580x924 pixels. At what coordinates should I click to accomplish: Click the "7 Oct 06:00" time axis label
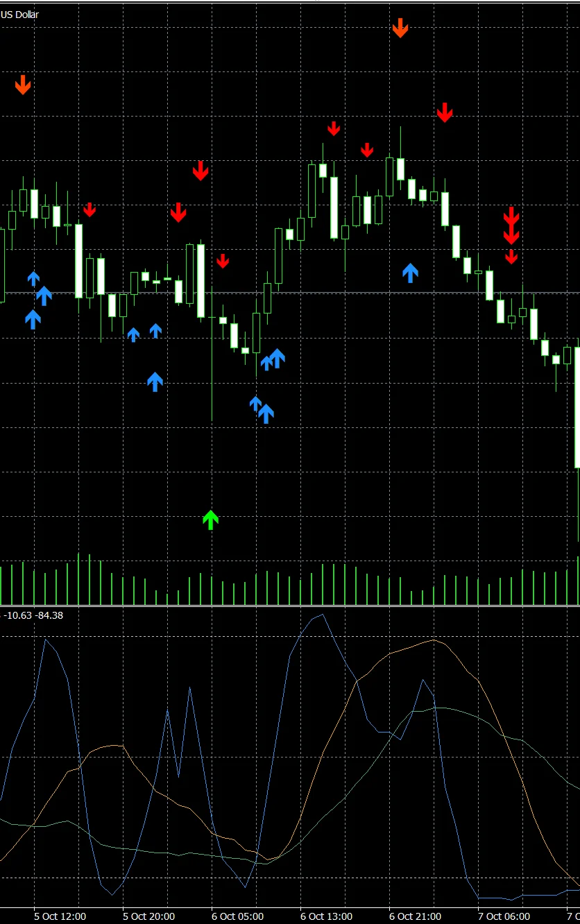(504, 916)
